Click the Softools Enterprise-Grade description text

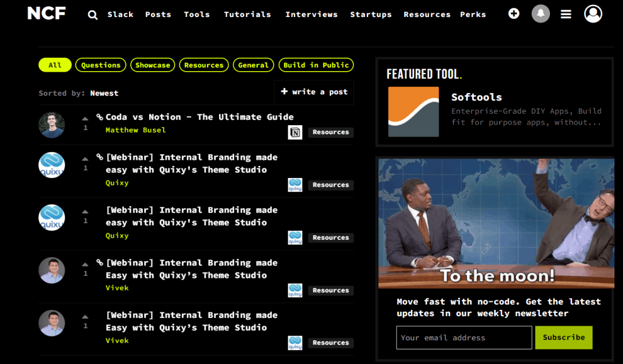(526, 117)
